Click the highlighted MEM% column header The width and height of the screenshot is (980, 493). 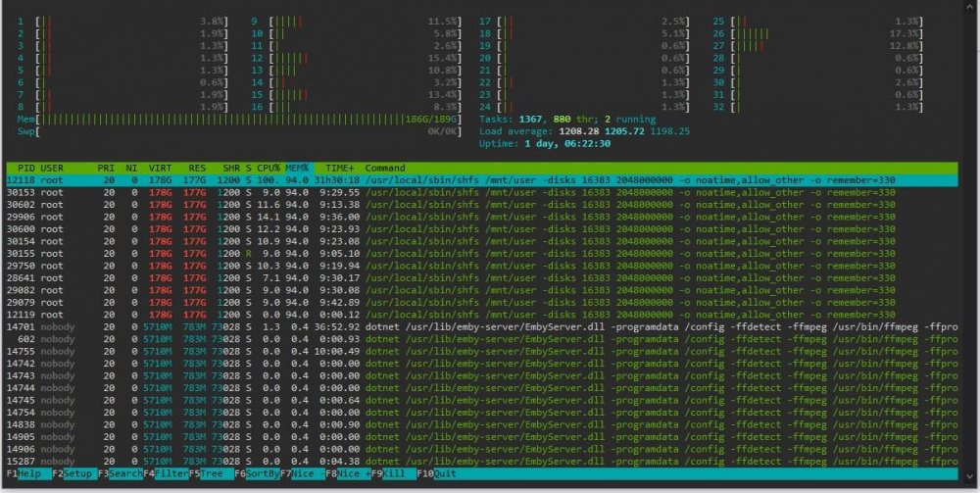coord(298,168)
